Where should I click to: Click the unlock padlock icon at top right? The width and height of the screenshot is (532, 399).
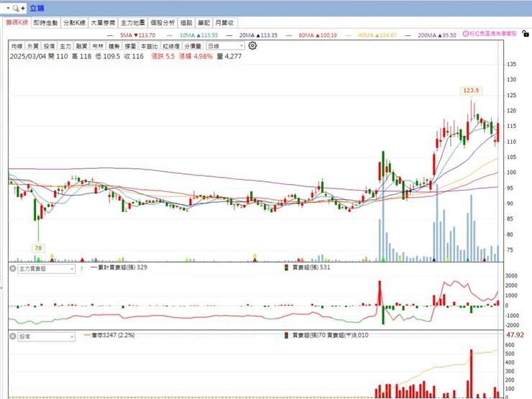(x=526, y=33)
